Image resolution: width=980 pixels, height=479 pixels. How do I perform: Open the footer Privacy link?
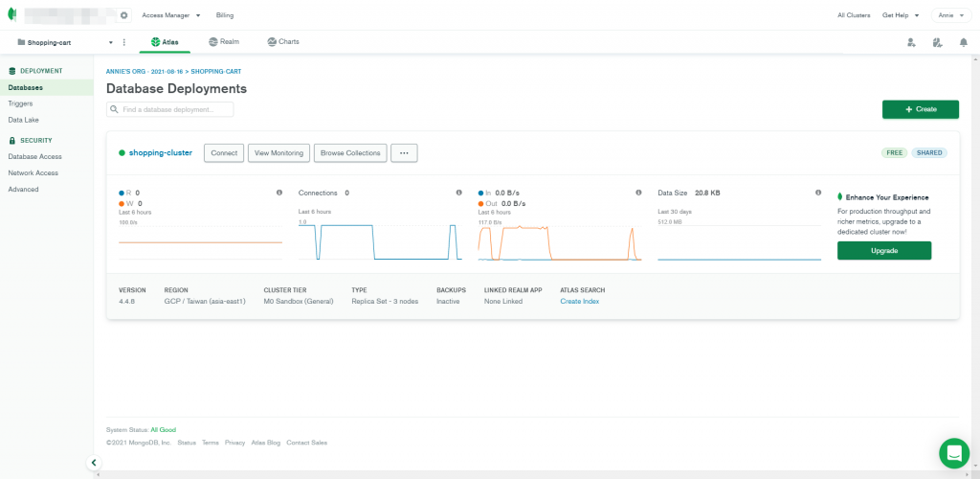click(235, 443)
